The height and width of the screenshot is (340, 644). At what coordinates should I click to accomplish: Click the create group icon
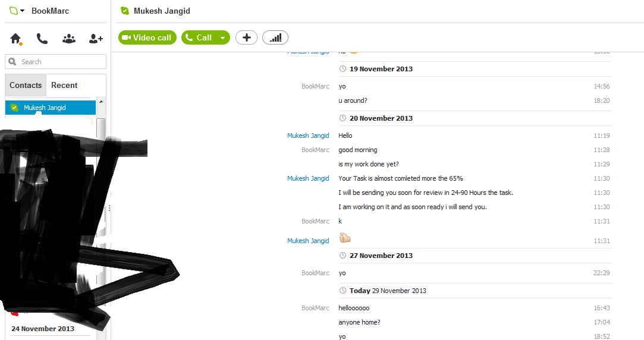coord(68,39)
